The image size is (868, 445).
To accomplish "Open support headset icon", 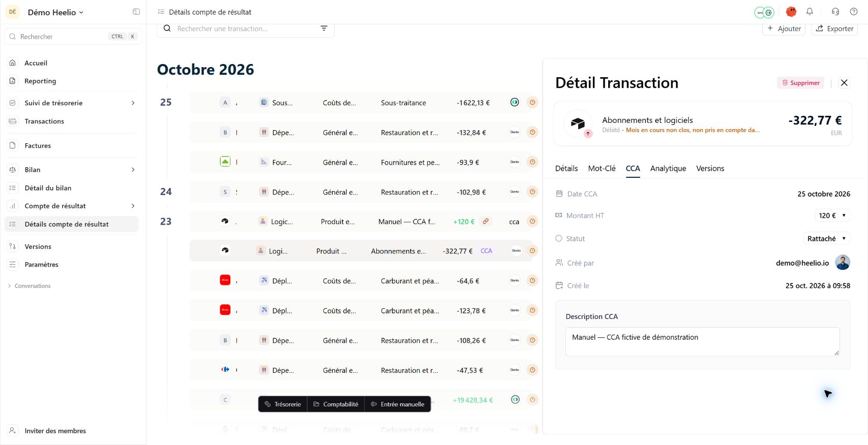I will coord(835,12).
